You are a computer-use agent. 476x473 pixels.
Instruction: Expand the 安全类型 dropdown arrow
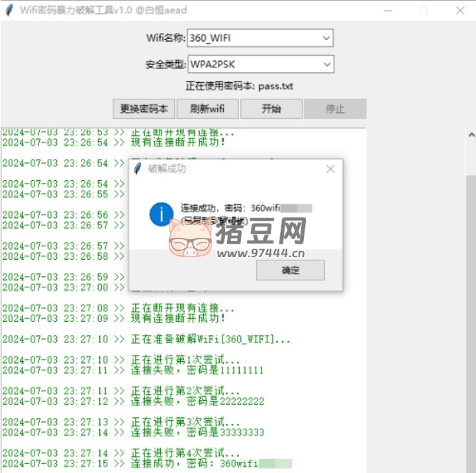click(326, 64)
